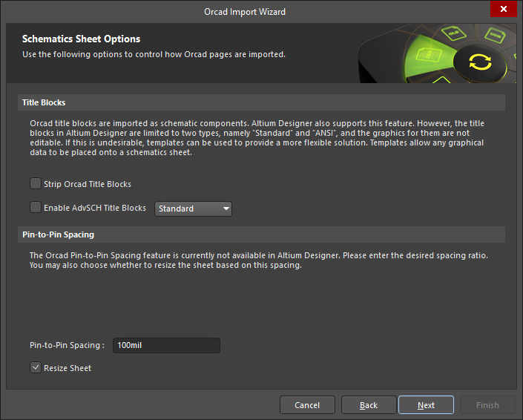Proceed with the Next button
Image resolution: width=523 pixels, height=420 pixels.
coord(426,405)
